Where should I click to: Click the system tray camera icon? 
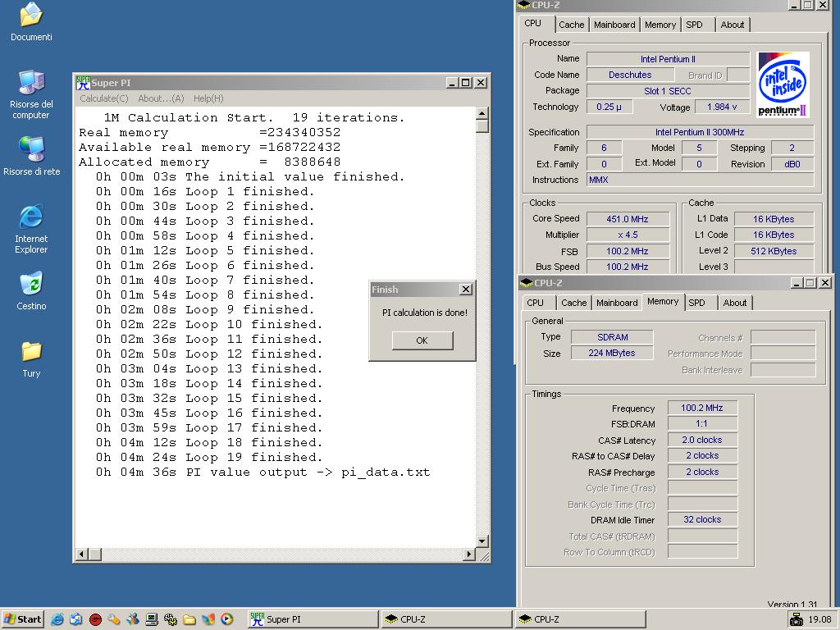click(x=797, y=619)
